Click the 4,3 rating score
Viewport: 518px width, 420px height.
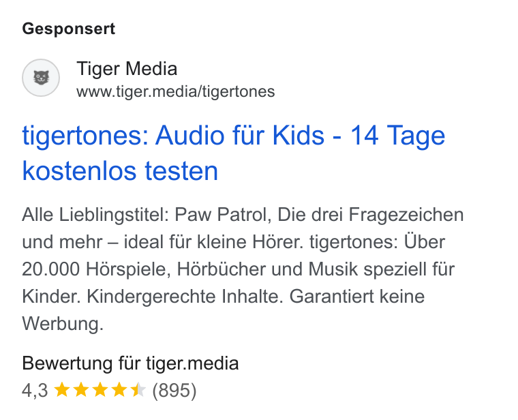(35, 390)
